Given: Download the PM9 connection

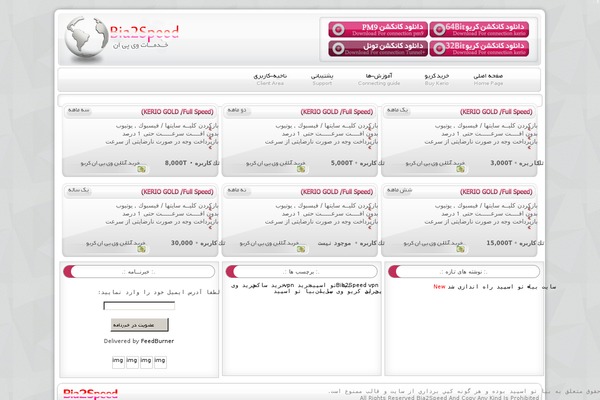Looking at the screenshot, I should point(378,29).
